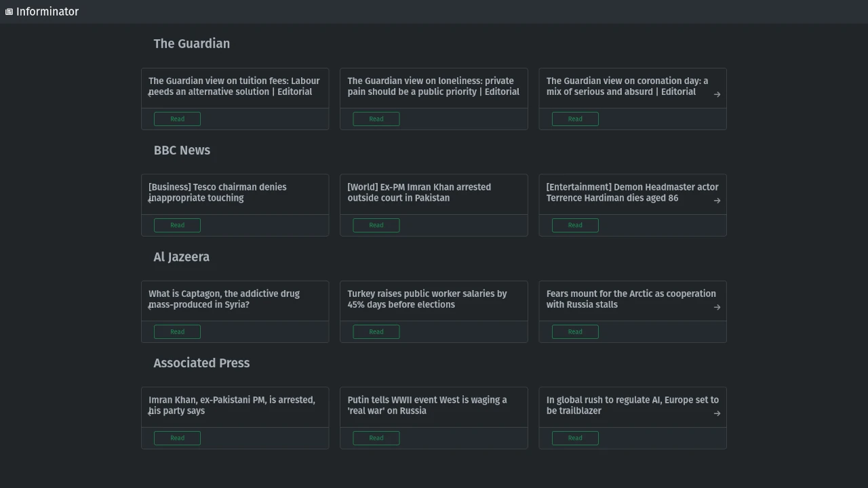Screen dimensions: 868x488
Task: Show next Al Jazeera articles with right arrow
Action: [717, 307]
